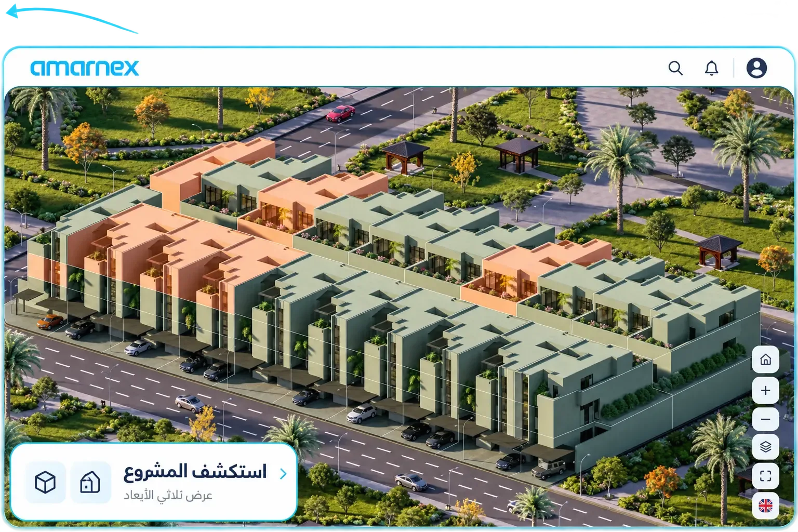
Task: Enter fullscreen with the frame icon
Action: point(765,476)
